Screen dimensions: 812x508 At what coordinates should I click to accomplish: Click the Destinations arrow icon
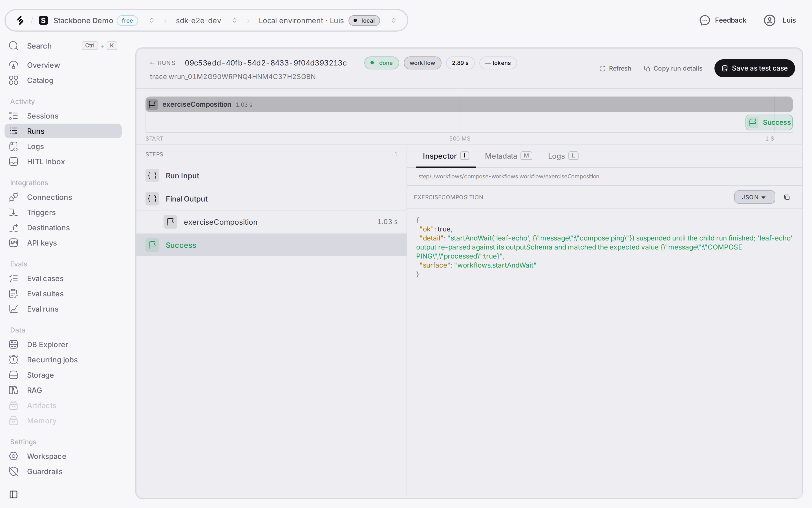pyautogui.click(x=14, y=228)
